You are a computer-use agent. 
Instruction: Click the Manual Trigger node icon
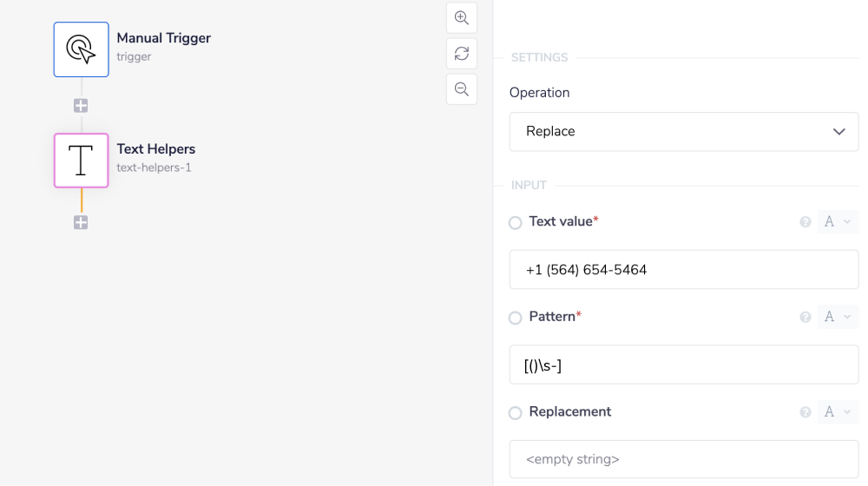81,49
